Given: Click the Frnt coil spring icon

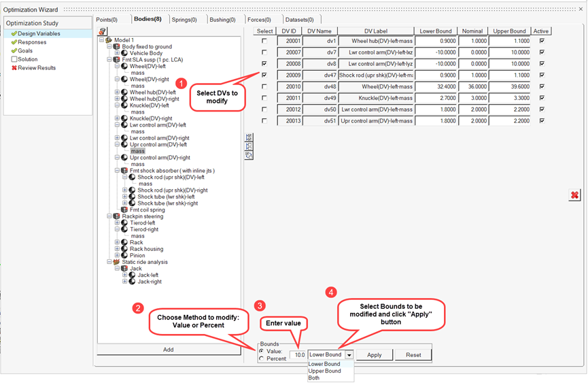Looking at the screenshot, I should pos(124,210).
